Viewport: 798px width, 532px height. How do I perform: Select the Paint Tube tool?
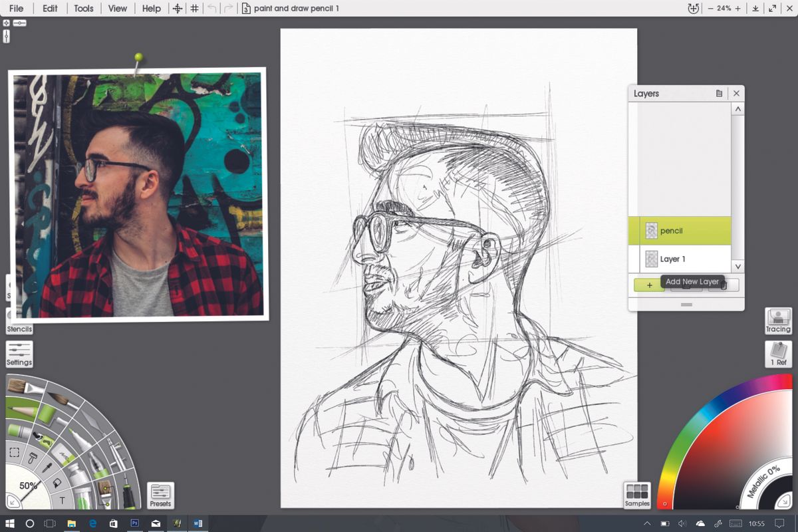[80, 486]
